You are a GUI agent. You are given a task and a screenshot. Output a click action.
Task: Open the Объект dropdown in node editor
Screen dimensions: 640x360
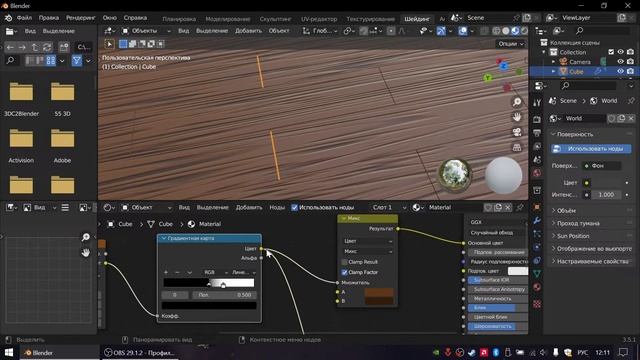[x=147, y=207]
